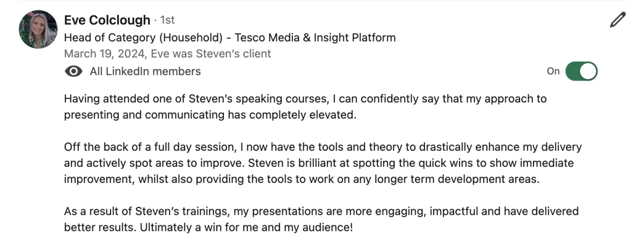Viewport: 644px width, 242px height.
Task: Click the Eve was Steven's client text
Action: 211,54
